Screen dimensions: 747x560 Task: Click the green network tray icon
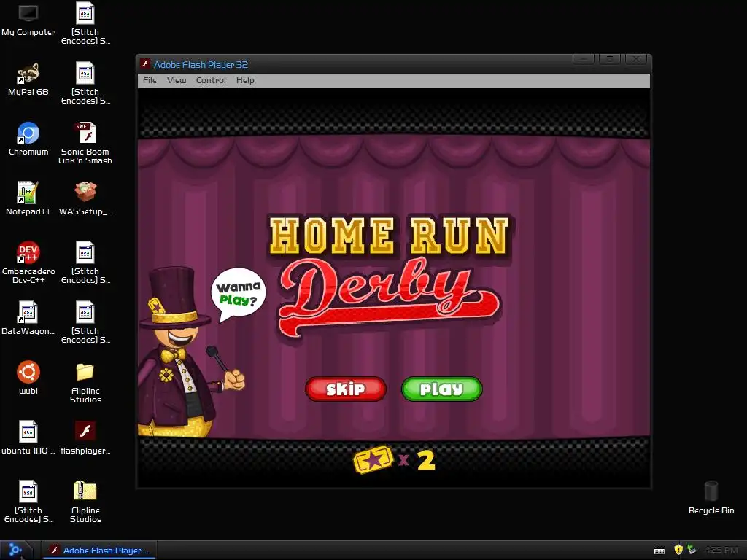click(x=692, y=550)
